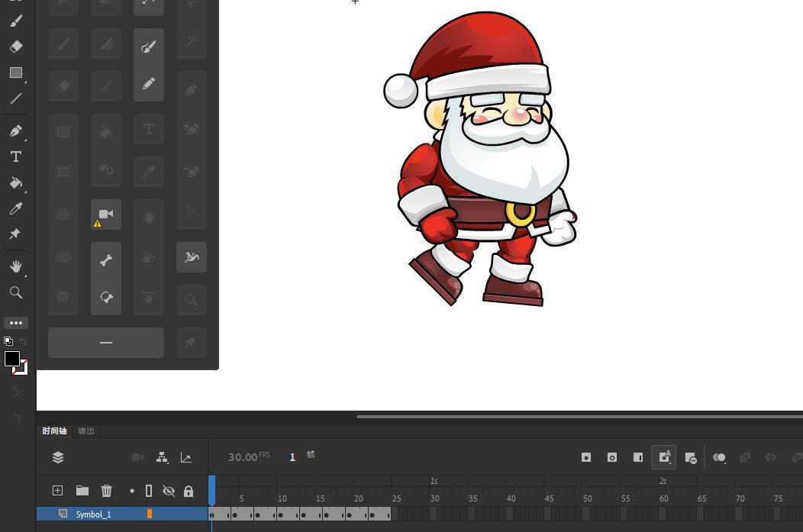
Task: Select the Pen tool in left toolbar
Action: click(16, 131)
